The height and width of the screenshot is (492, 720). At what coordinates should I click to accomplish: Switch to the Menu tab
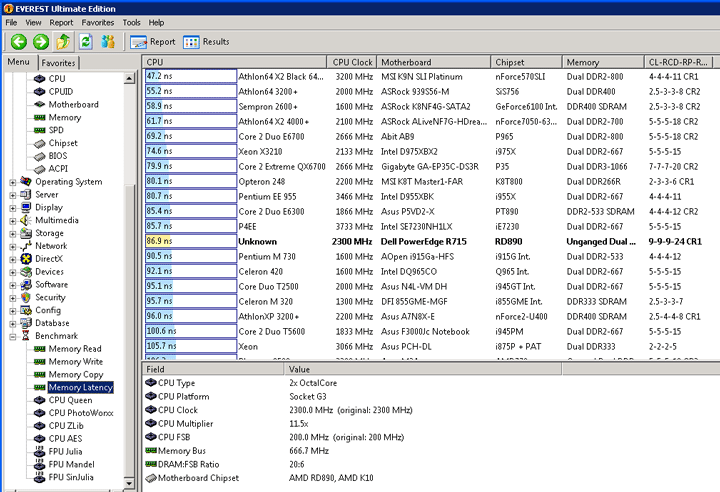[x=19, y=62]
